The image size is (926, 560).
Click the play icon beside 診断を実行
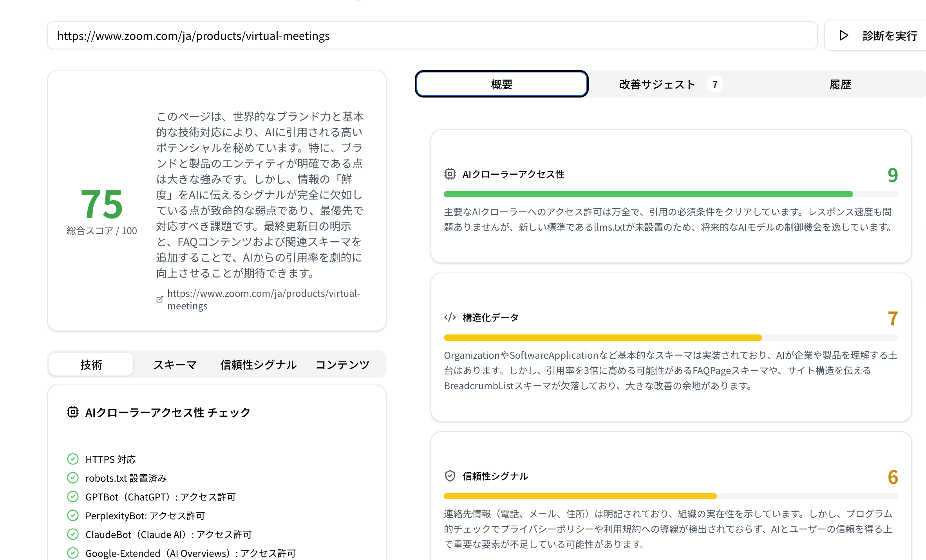point(843,35)
